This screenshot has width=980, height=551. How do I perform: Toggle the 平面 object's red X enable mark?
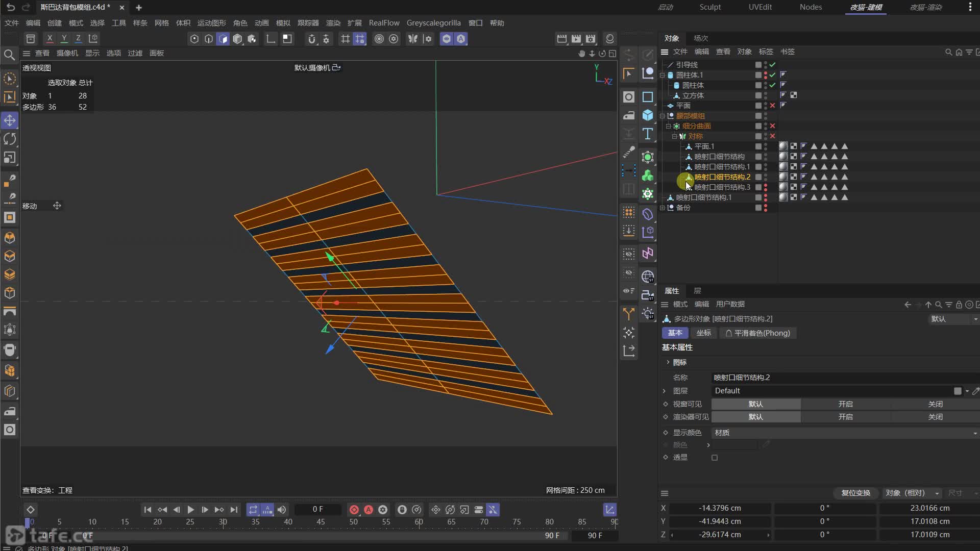point(773,106)
